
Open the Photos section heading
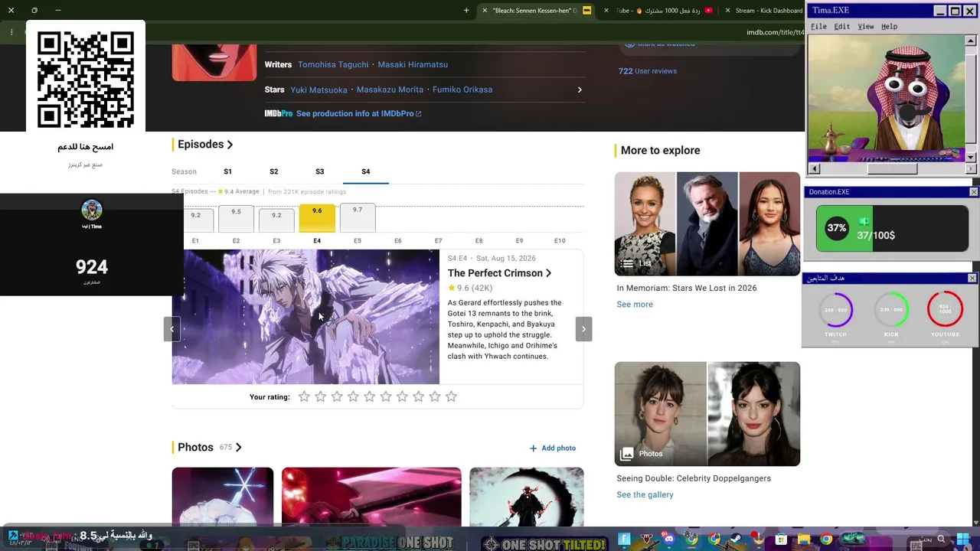coord(209,447)
